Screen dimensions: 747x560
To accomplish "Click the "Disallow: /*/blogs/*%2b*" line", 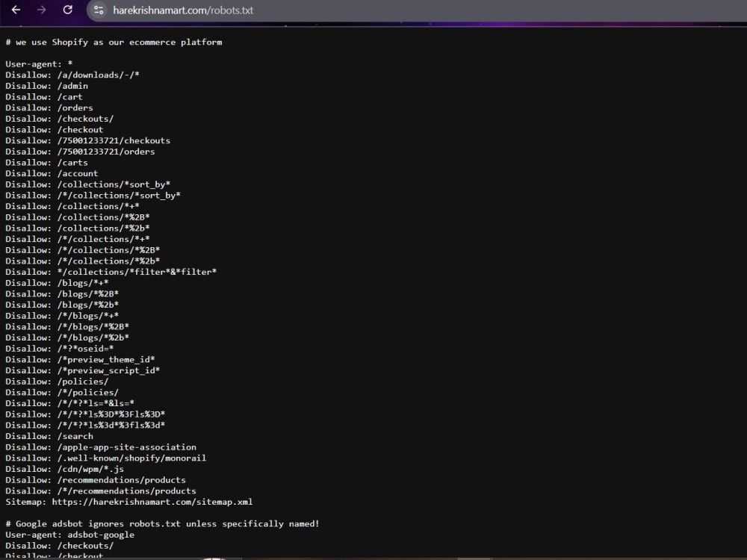I will point(67,337).
